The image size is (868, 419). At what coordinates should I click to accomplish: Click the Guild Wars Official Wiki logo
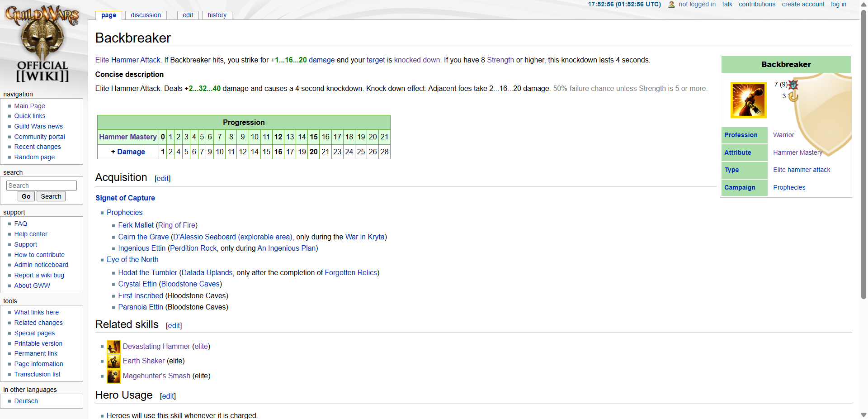point(42,44)
